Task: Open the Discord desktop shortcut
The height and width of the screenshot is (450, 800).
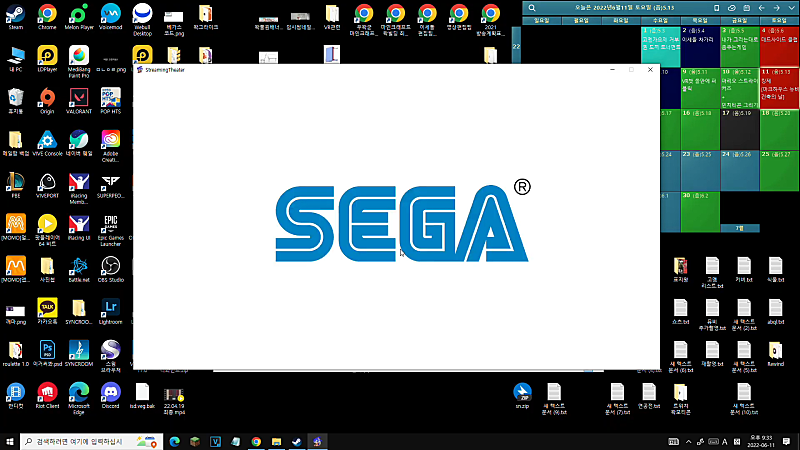Action: [110, 396]
